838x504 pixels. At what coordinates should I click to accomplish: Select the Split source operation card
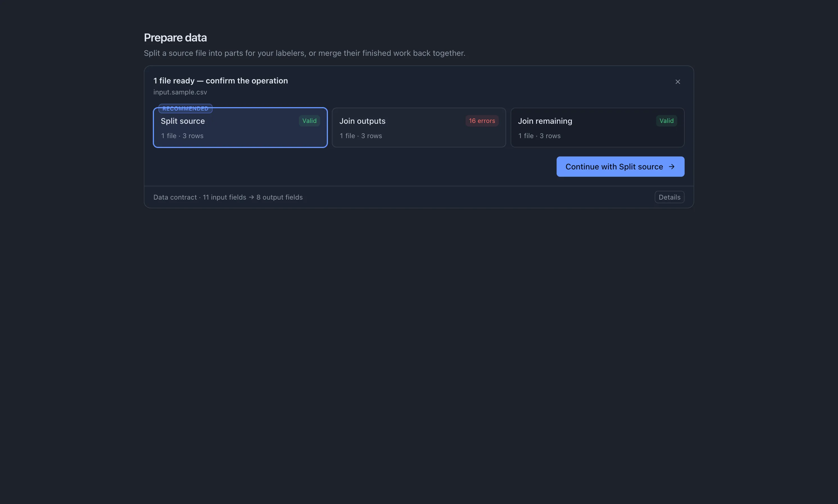point(240,127)
